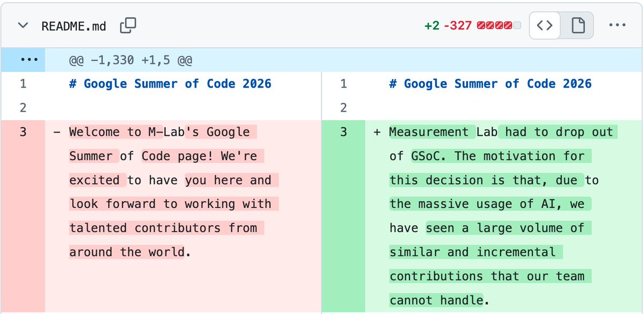Open the file options ellipsis menu
This screenshot has width=644, height=314.
(617, 25)
